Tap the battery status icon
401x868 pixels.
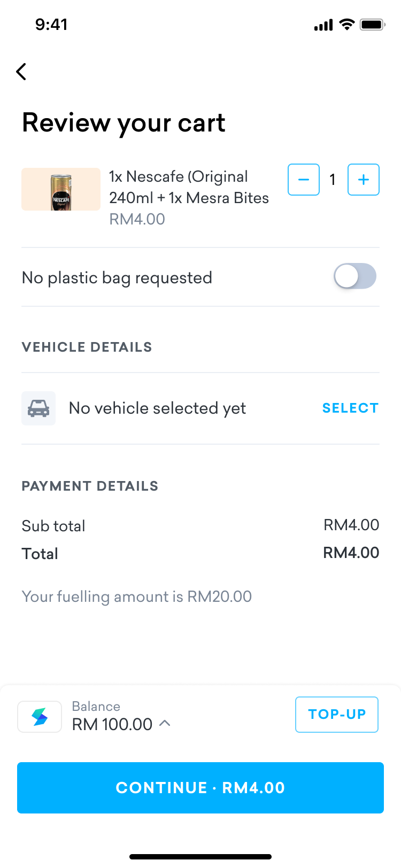[x=373, y=25]
